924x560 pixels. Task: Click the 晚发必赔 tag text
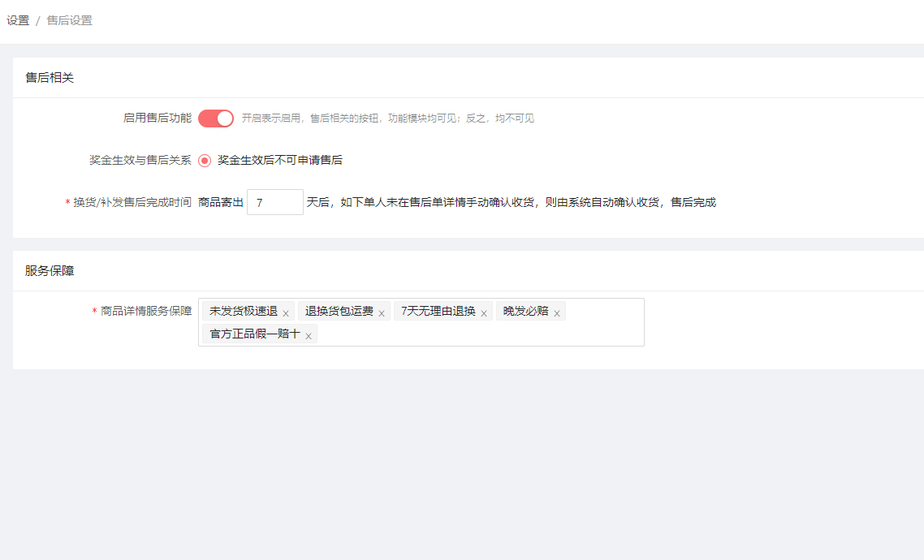(526, 312)
